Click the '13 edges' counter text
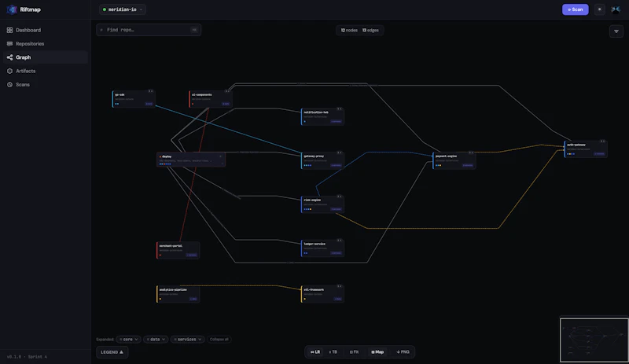 click(370, 30)
